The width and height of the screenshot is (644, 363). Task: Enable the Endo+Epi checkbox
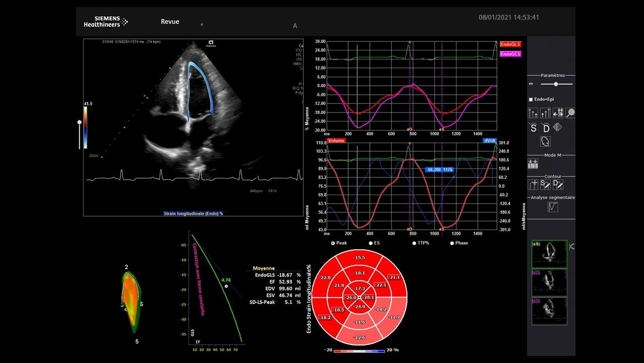tap(531, 100)
